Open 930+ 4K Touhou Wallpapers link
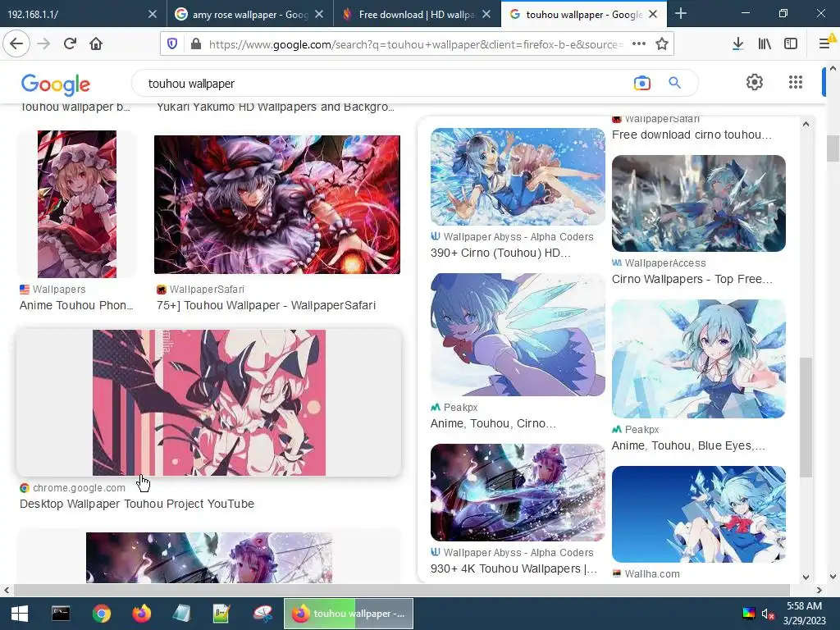Screen dimensions: 840x630 click(514, 568)
